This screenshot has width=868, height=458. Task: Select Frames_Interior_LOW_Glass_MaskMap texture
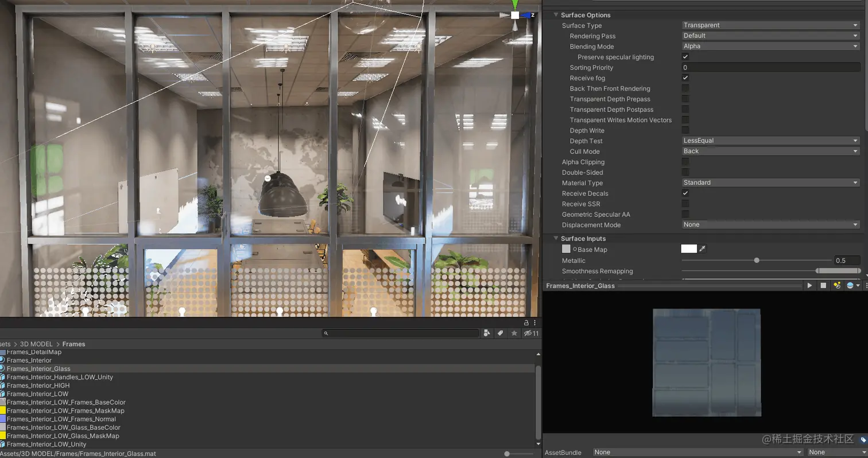pos(63,436)
